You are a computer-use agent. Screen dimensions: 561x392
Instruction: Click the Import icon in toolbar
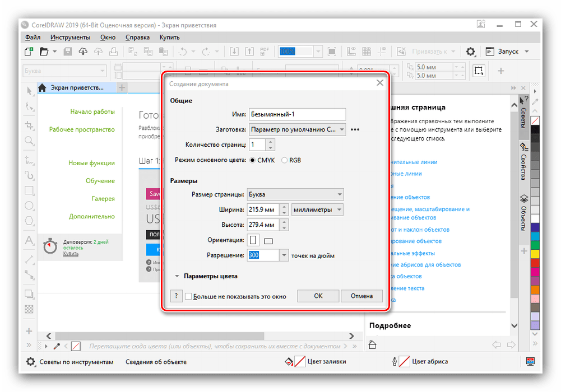tap(234, 52)
